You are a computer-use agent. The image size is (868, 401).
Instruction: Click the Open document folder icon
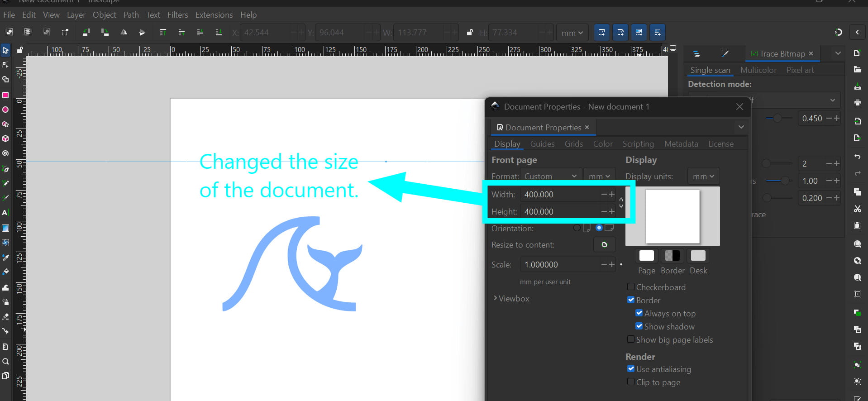coord(858,70)
